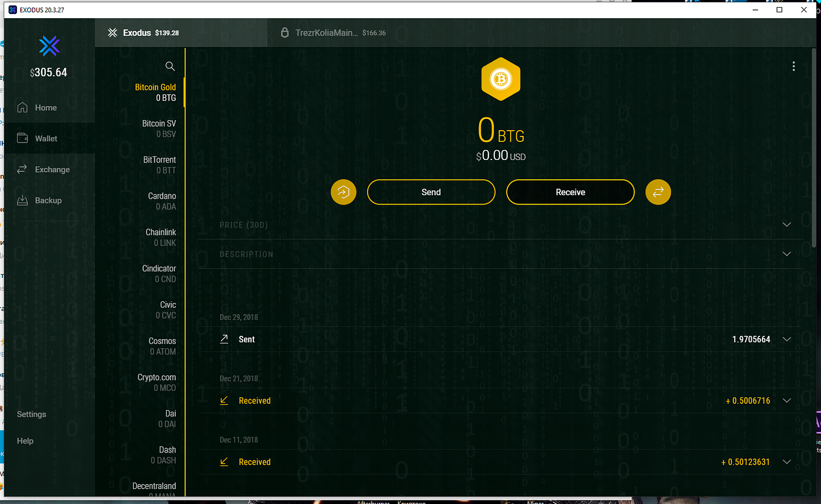Viewport: 821px width, 504px height.
Task: Click the 0 BTG balance amount
Action: pyautogui.click(x=501, y=131)
